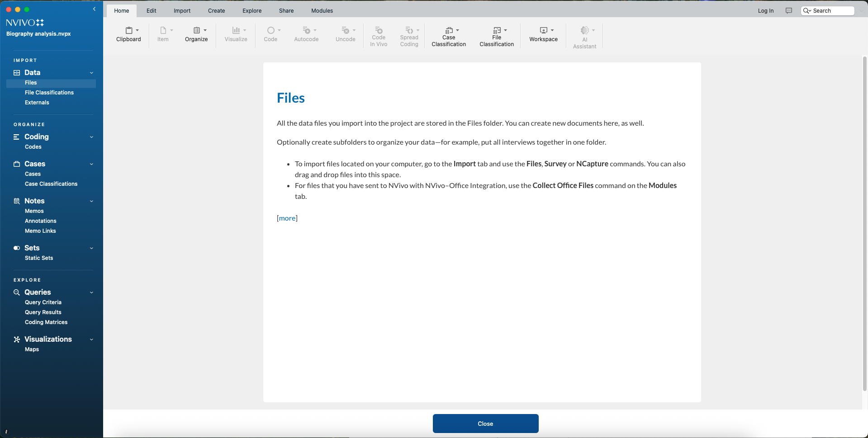Image resolution: width=868 pixels, height=438 pixels.
Task: Click the chat feedback icon near Log In
Action: tap(789, 11)
